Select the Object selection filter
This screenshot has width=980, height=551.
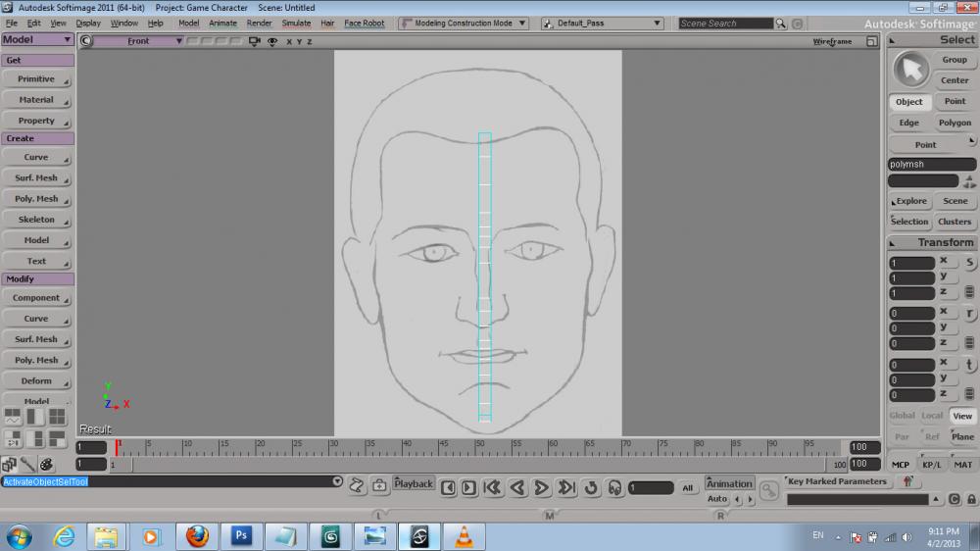pos(908,102)
